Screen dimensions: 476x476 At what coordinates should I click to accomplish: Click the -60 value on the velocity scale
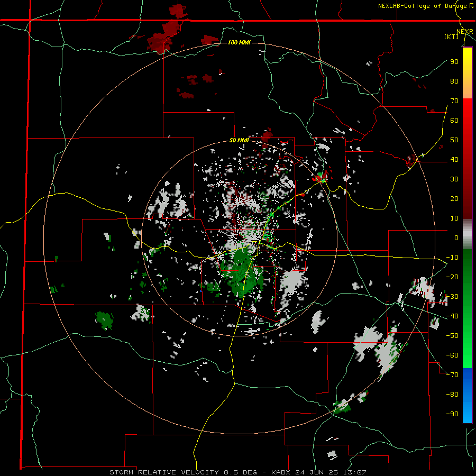452,355
